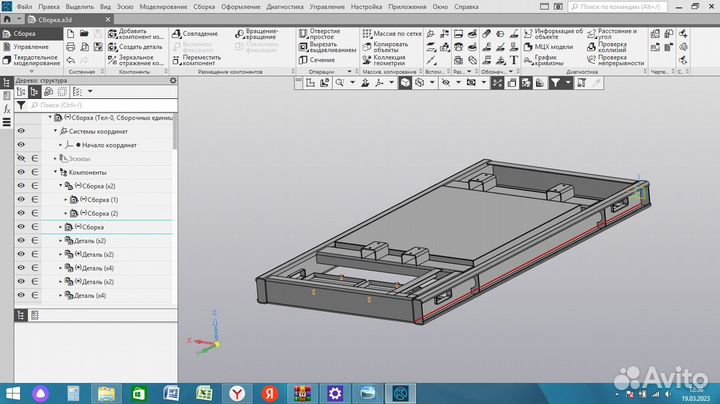Expand the Сборка (1) subassembly
The image size is (720, 404).
pos(66,200)
